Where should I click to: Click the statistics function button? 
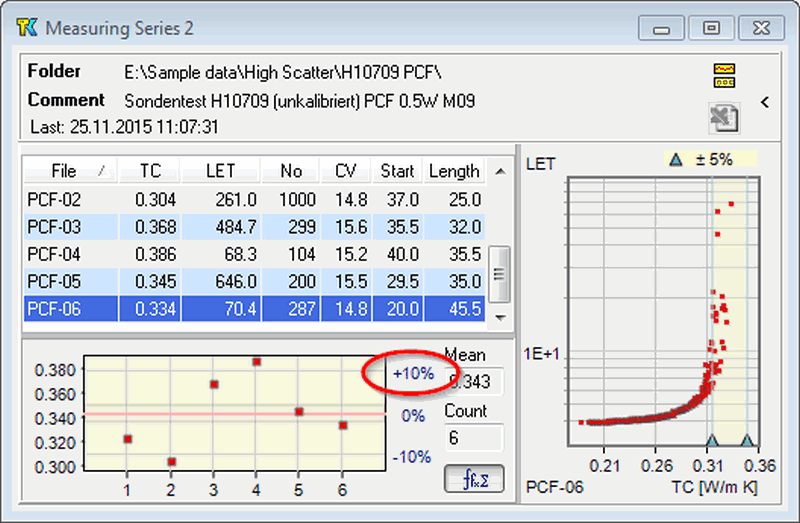coord(474,479)
